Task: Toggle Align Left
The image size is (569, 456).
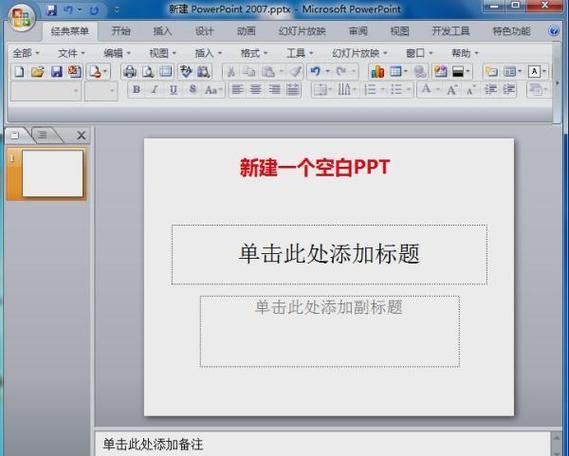Action: click(x=237, y=90)
